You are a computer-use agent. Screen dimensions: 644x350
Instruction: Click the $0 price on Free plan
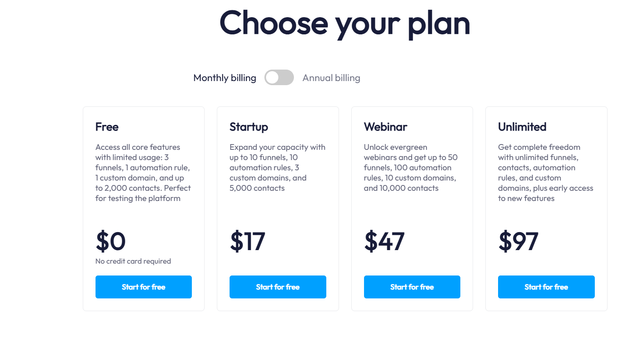pos(111,241)
